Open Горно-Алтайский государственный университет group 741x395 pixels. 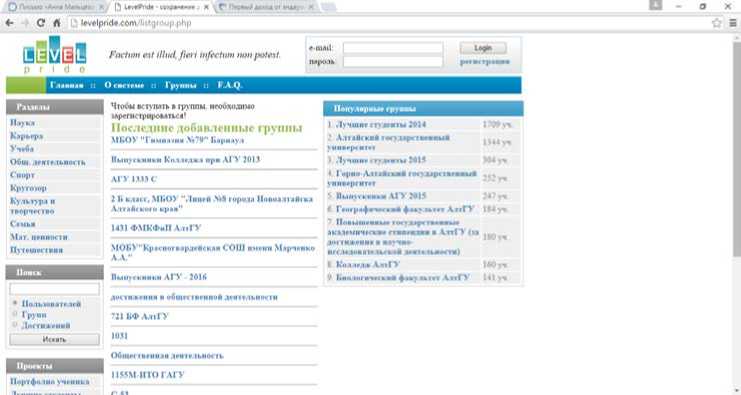pyautogui.click(x=402, y=178)
